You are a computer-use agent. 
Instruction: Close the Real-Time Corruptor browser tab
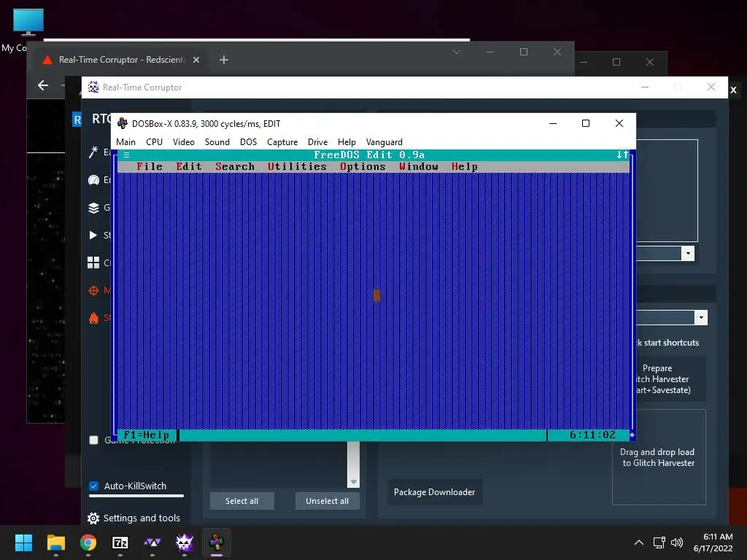196,60
